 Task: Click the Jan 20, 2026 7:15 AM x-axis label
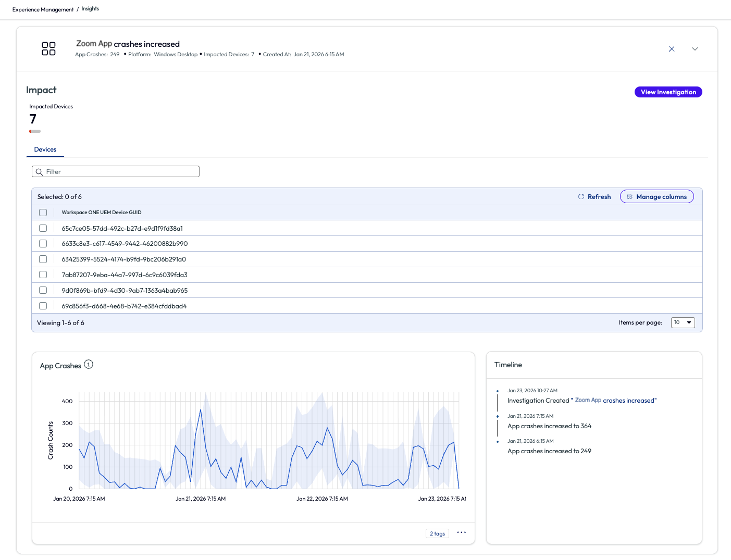point(79,499)
